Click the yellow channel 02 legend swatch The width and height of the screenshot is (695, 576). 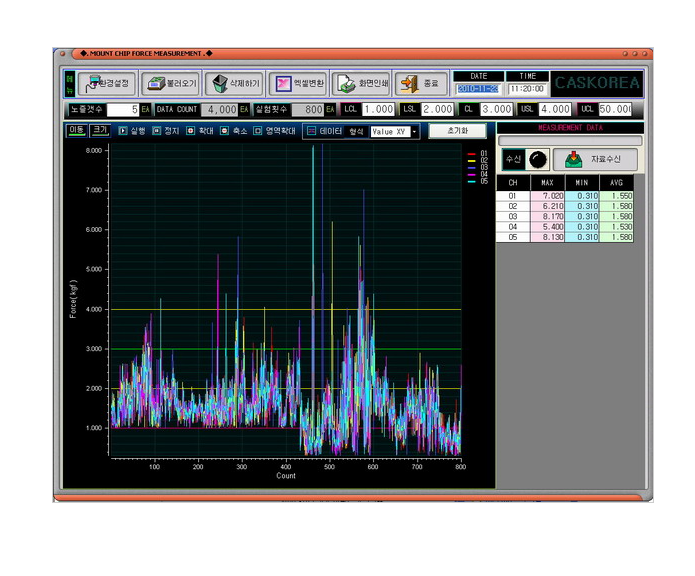coord(472,161)
